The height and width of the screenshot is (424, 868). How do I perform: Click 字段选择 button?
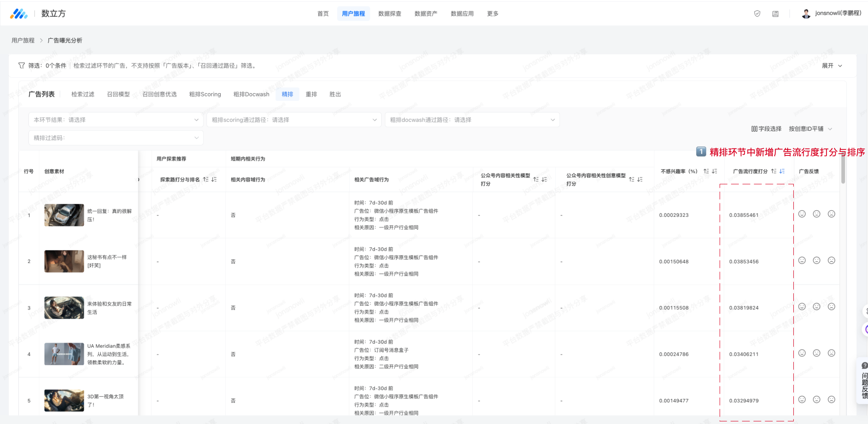point(766,129)
